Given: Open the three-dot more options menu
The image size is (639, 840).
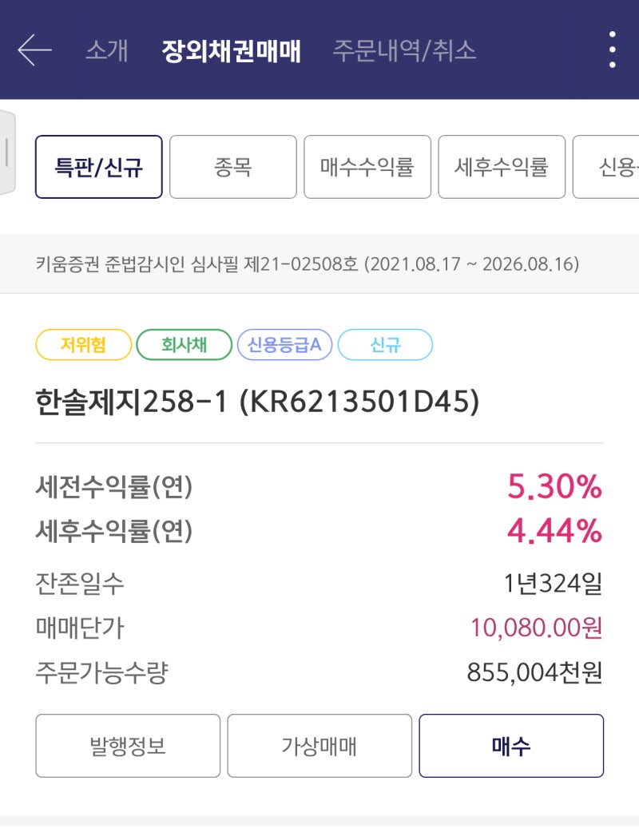Looking at the screenshot, I should click(612, 50).
